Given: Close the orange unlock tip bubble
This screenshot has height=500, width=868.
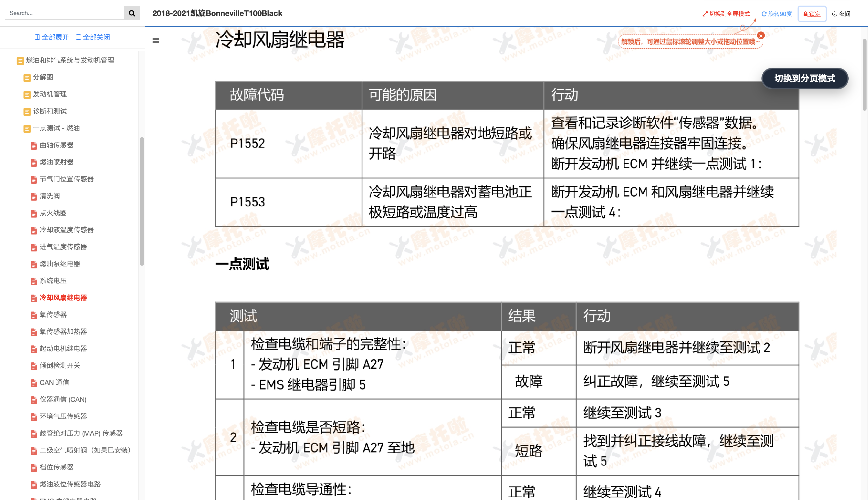Looking at the screenshot, I should [761, 36].
